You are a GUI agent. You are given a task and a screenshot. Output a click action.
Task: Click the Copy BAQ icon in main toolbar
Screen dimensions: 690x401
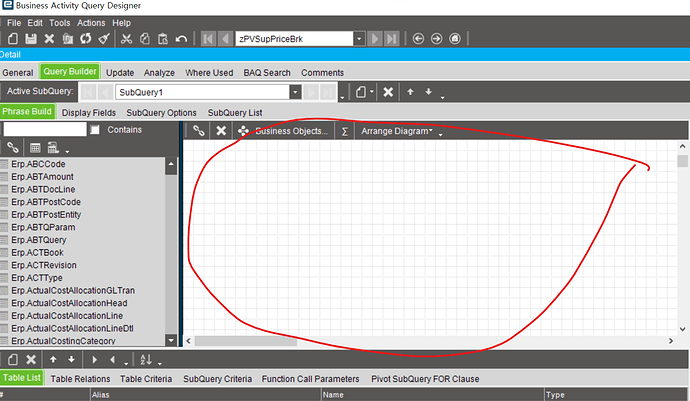[x=67, y=39]
